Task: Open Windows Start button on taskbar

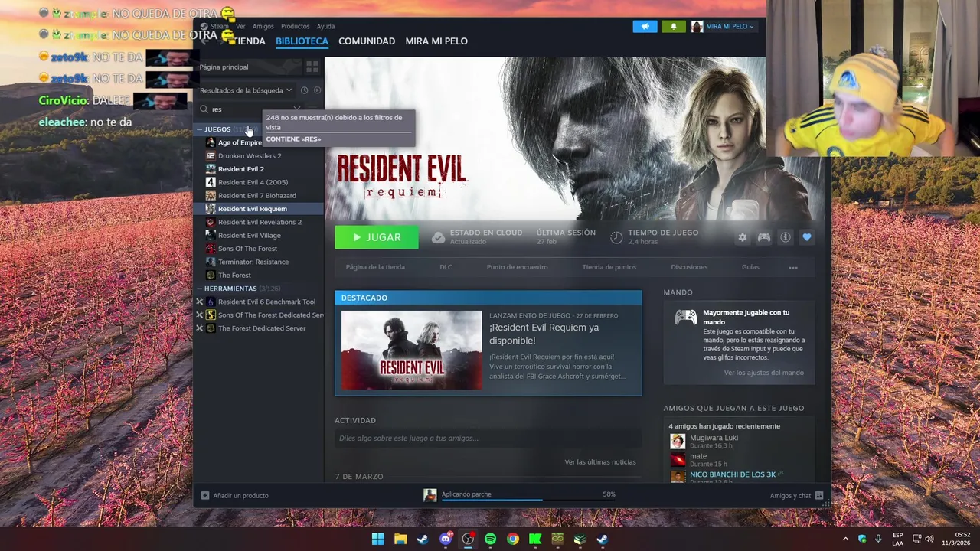Action: (x=377, y=539)
